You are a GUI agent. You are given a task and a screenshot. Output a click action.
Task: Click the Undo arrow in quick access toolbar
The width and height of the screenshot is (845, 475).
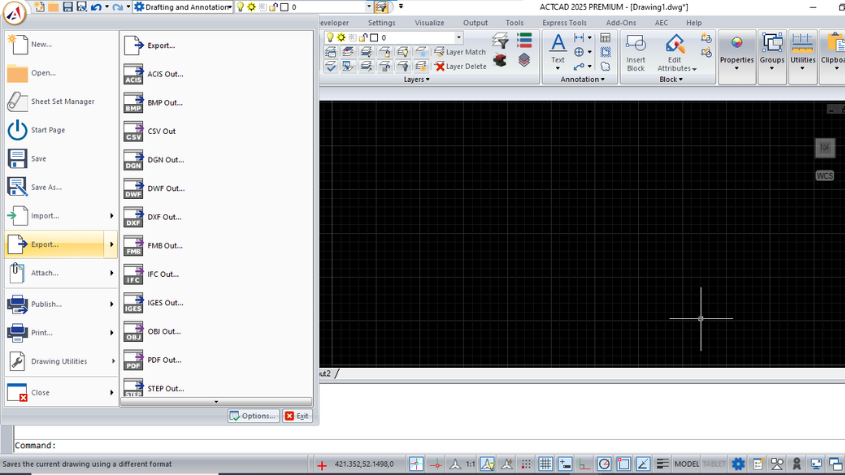tap(96, 7)
